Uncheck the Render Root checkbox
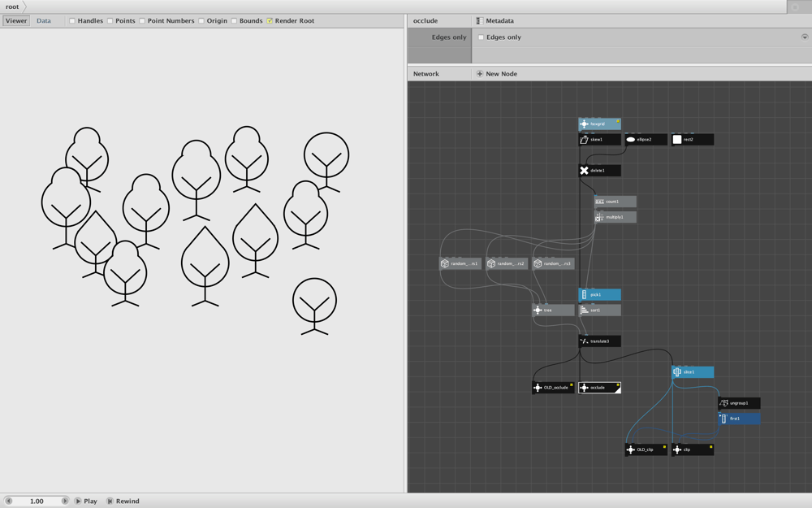The image size is (812, 508). 270,21
